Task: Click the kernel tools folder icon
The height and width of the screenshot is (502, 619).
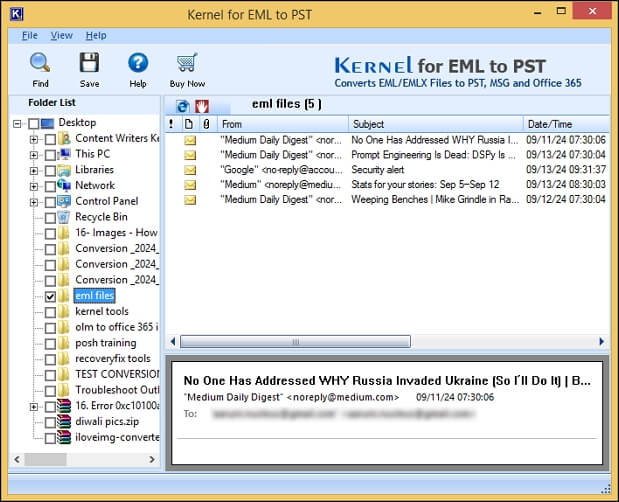Action: coord(64,311)
